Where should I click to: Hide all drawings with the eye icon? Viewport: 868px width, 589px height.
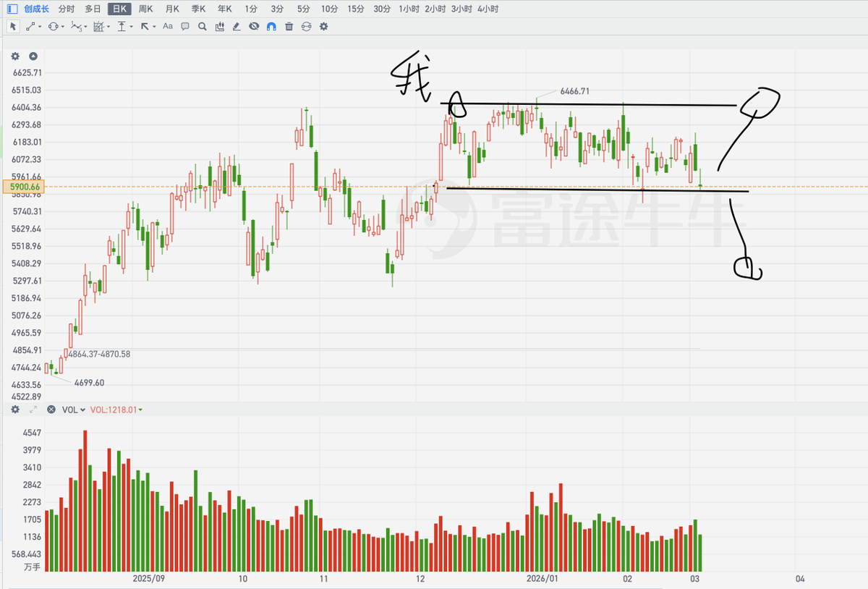point(254,26)
